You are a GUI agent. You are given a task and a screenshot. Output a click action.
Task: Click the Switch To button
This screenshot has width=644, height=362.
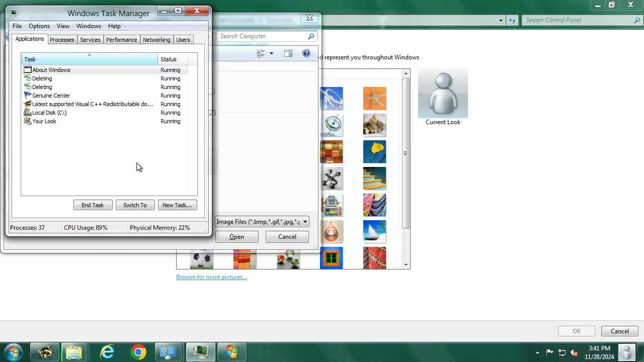[135, 205]
